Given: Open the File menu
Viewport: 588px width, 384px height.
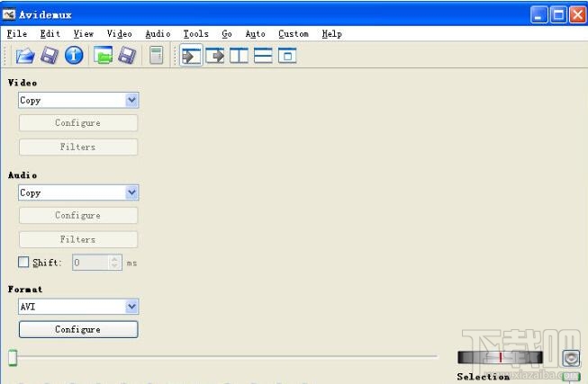Looking at the screenshot, I should click(17, 33).
